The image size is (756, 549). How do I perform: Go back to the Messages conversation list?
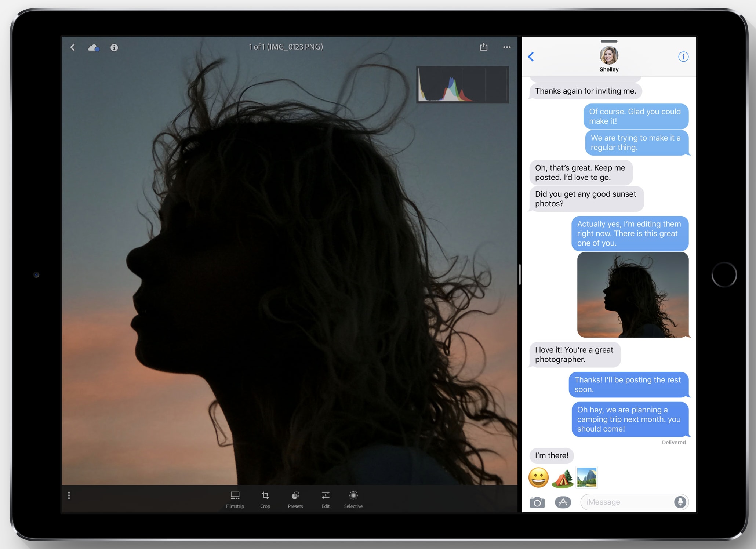point(531,57)
